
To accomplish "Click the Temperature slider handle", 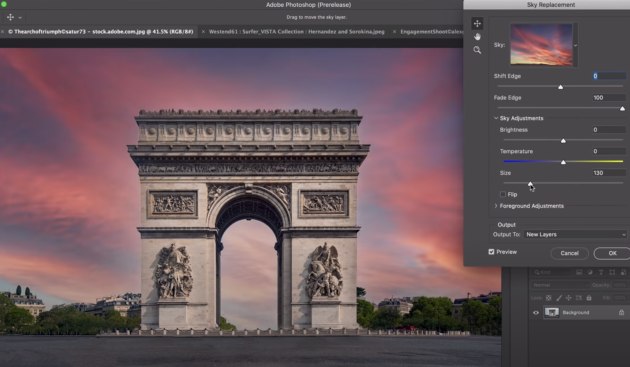I will pos(563,162).
